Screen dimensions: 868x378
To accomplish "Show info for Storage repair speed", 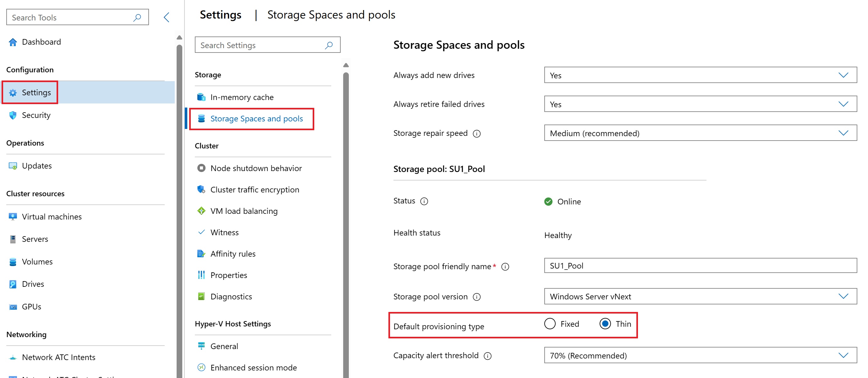I will point(477,134).
